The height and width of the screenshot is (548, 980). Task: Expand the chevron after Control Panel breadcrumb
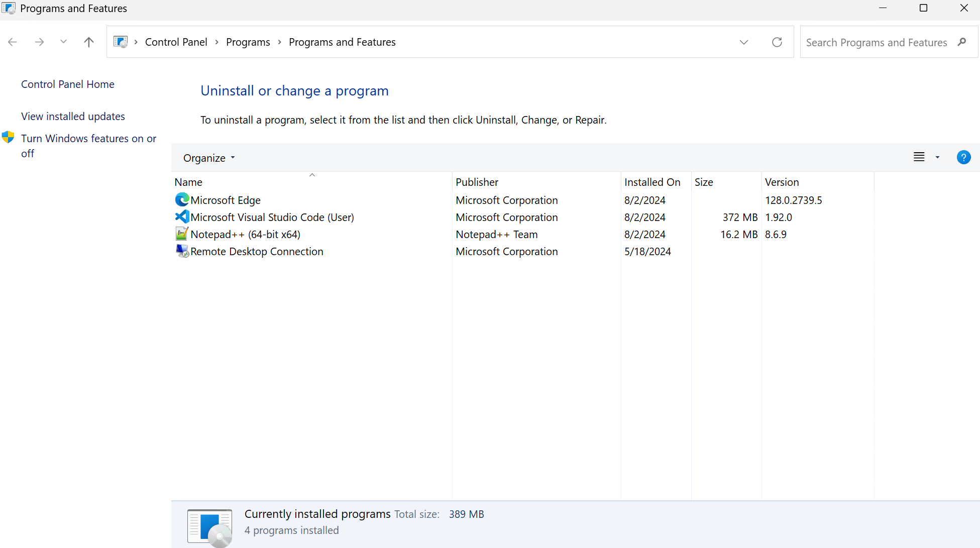tap(217, 42)
